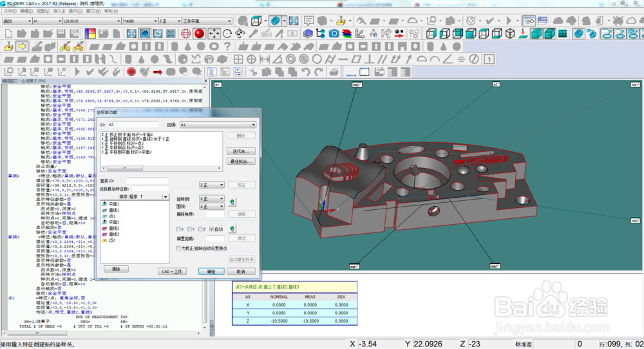Open the T1A0B0 tip dropdown
644x349 pixels.
pos(140,21)
